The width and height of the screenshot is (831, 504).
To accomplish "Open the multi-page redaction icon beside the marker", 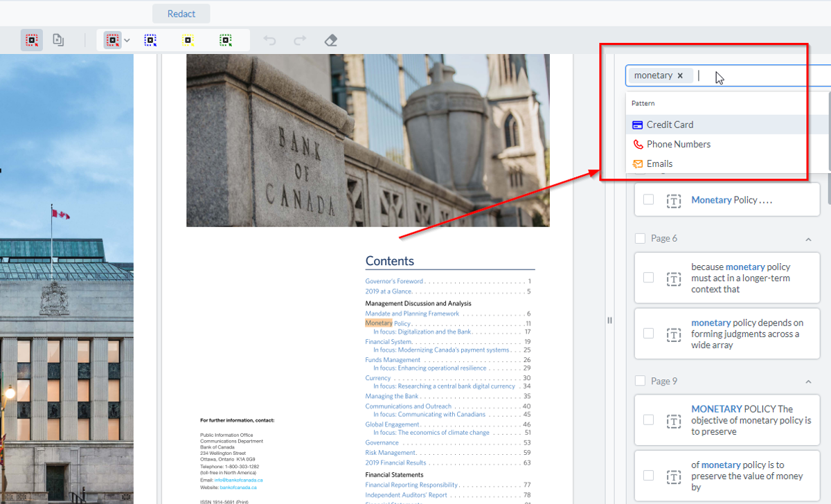I will (58, 39).
